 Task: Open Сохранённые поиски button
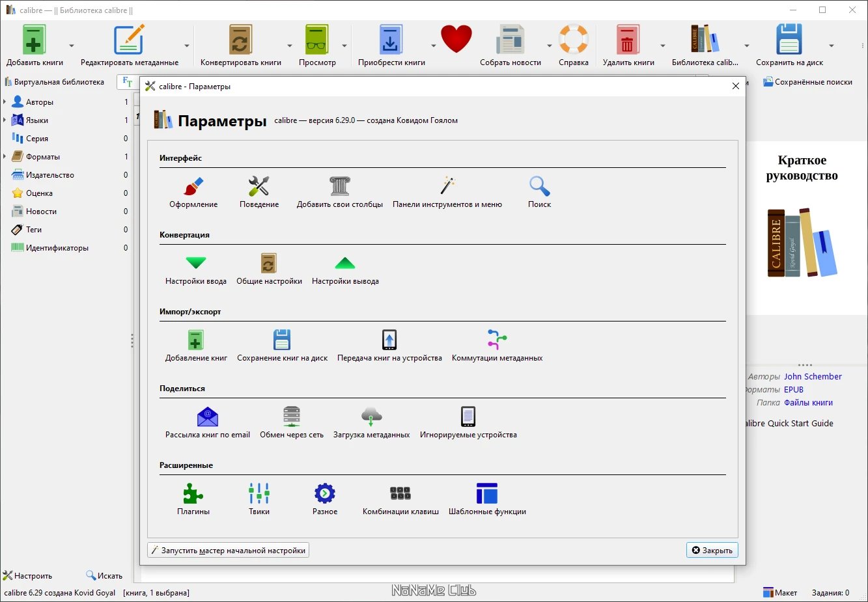point(807,82)
